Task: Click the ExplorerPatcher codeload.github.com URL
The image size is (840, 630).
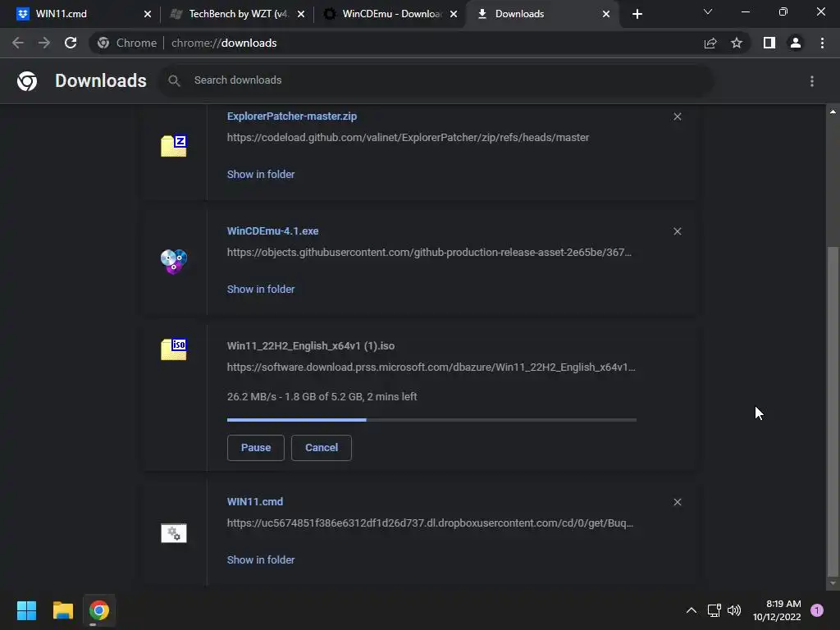Action: click(x=409, y=137)
